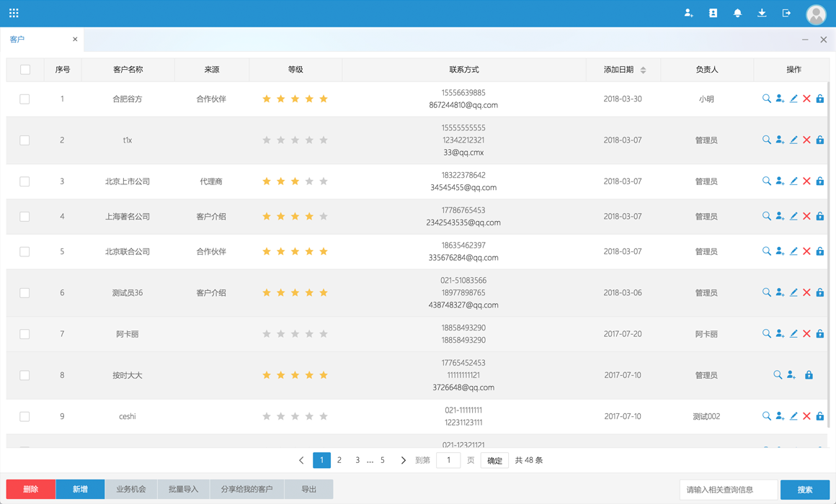
Task: Select the 北京上市公司 row checkbox
Action: click(x=25, y=181)
